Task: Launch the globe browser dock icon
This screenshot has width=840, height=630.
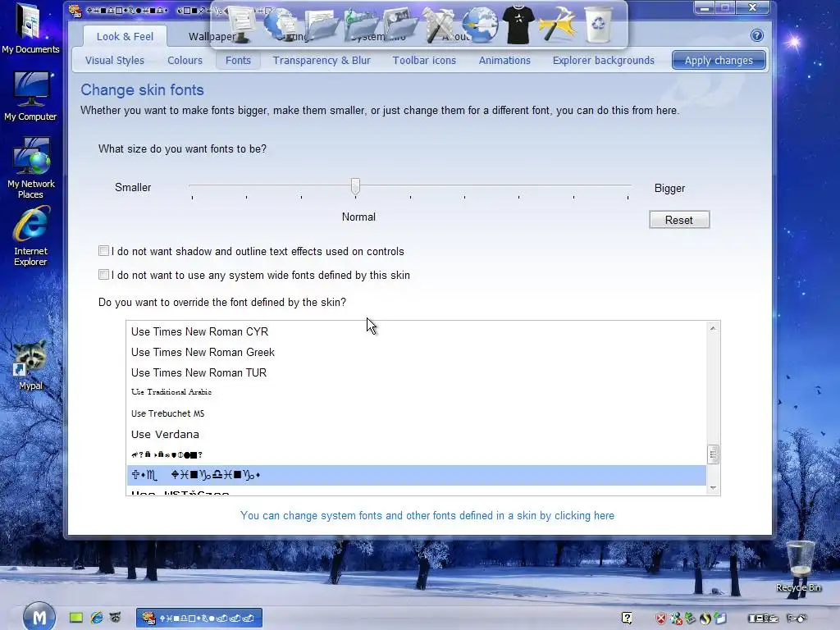Action: click(479, 25)
